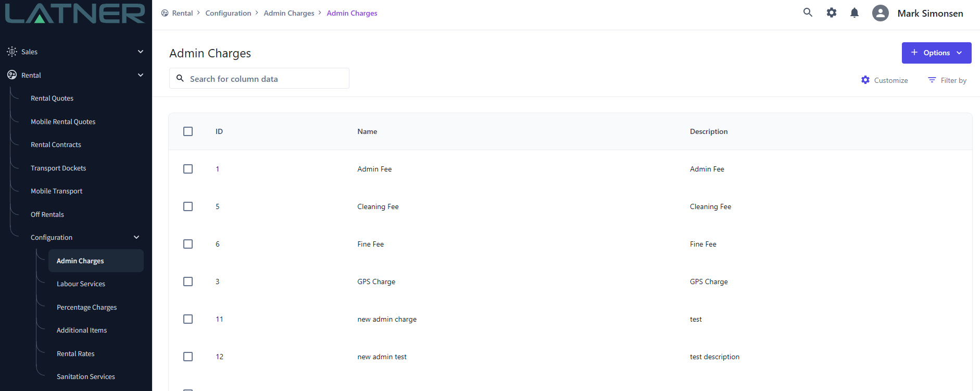Click the Rental sidebar icon
The width and height of the screenshot is (980, 391).
(12, 75)
